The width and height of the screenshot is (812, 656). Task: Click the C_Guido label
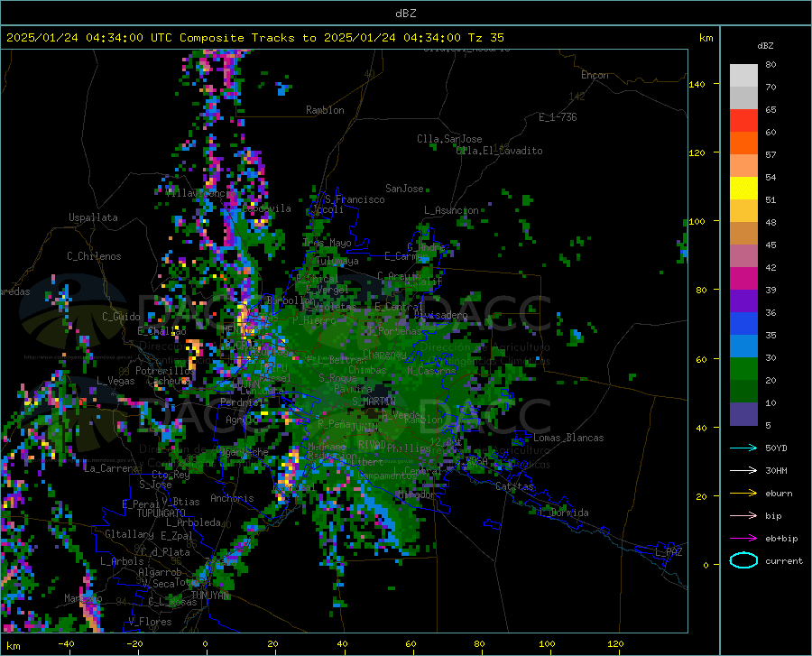point(121,317)
